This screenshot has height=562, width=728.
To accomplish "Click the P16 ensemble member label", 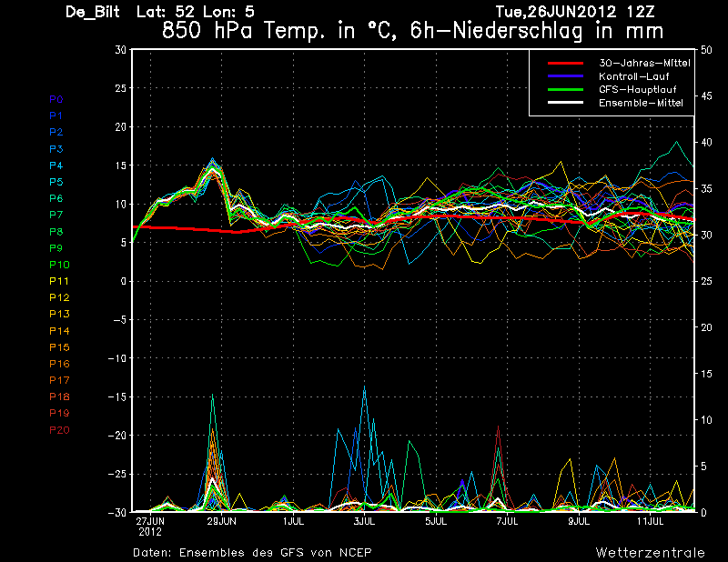I will coord(59,364).
